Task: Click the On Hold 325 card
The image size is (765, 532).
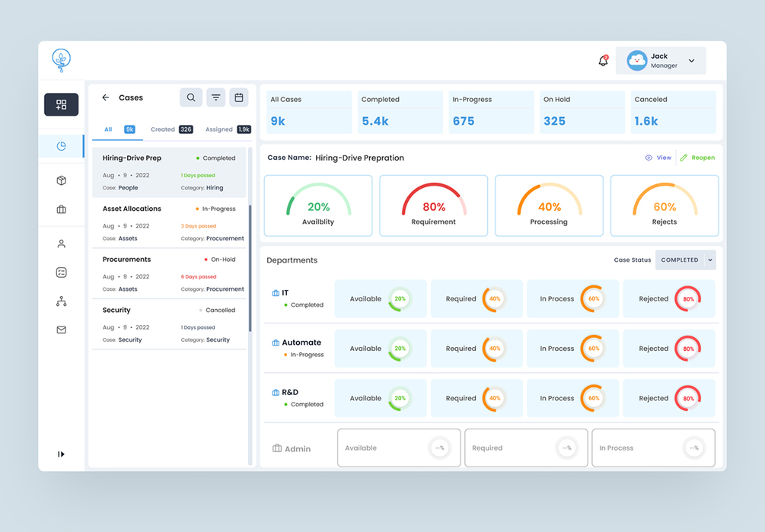Action: click(582, 112)
